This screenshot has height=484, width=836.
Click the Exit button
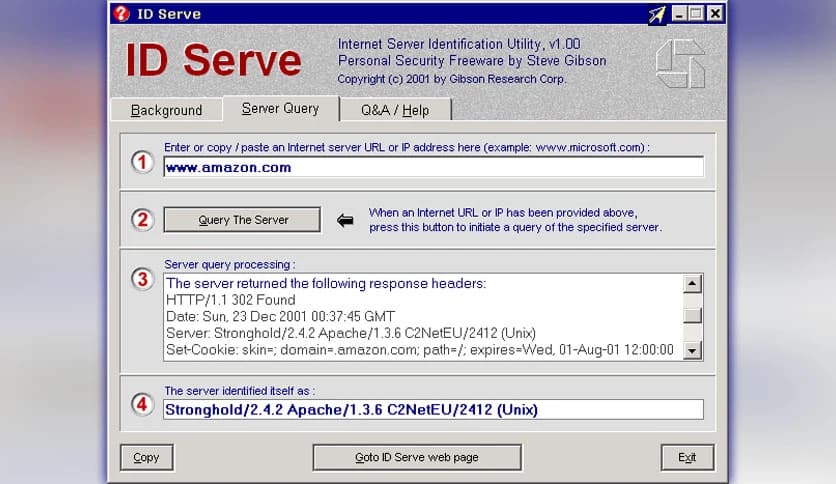pyautogui.click(x=687, y=457)
